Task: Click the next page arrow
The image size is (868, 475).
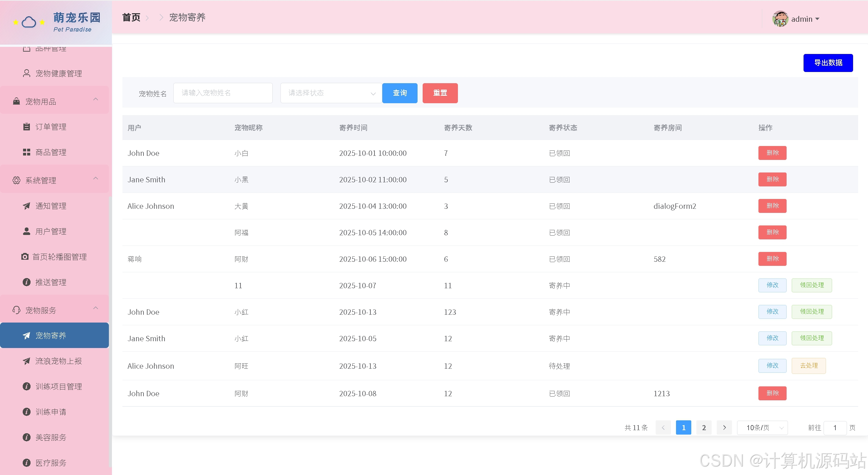Action: (724, 427)
